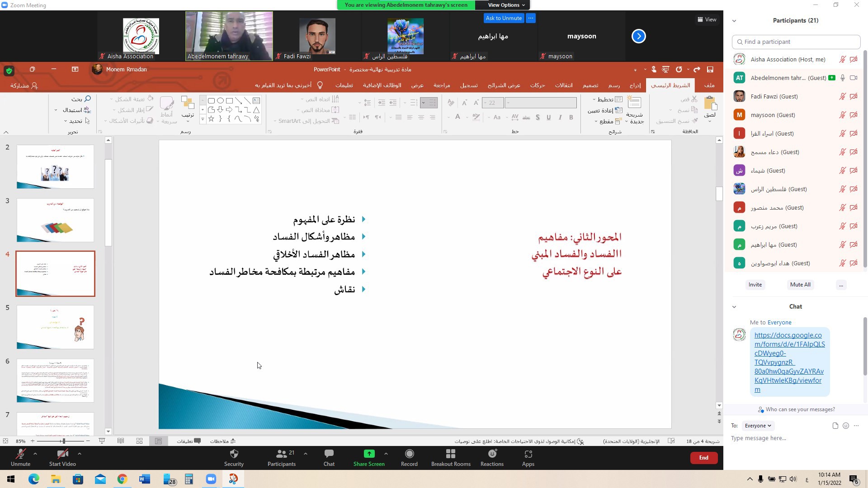Toggle Start Video camera
Image resolution: width=868 pixels, height=488 pixels.
point(62,454)
